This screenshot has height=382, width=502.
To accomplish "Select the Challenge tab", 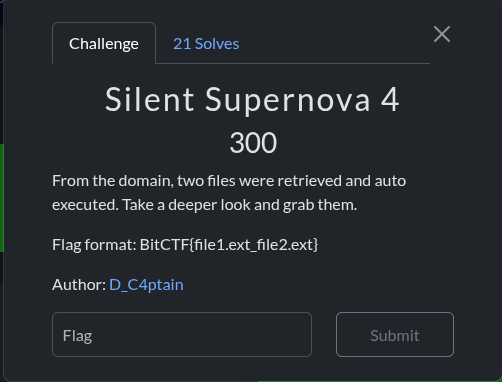I will (x=104, y=43).
